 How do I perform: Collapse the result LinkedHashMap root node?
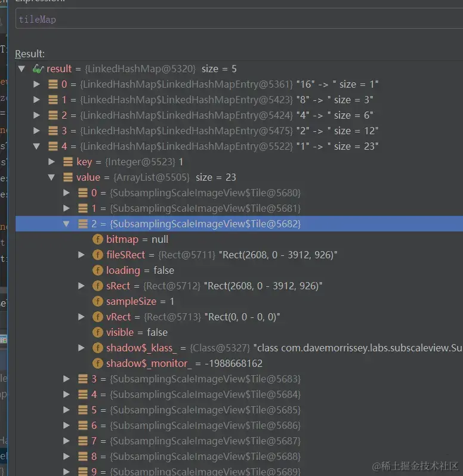[21, 69]
